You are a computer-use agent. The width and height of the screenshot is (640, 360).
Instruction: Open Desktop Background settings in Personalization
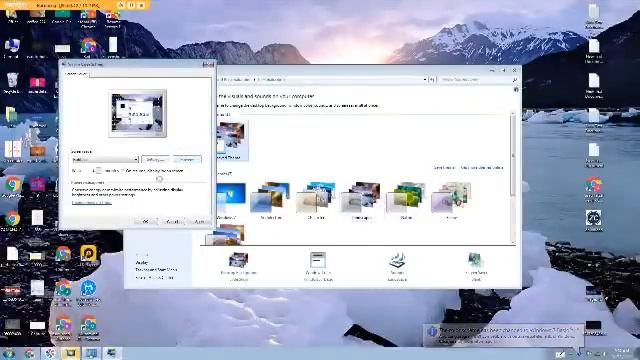(x=239, y=267)
